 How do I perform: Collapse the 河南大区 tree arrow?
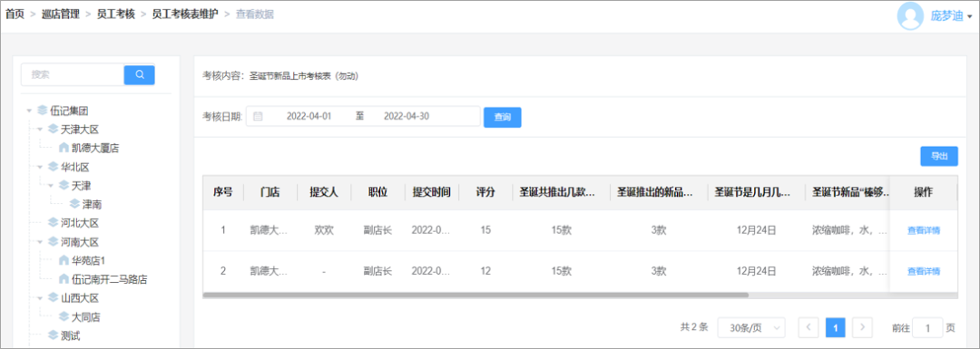(40, 242)
